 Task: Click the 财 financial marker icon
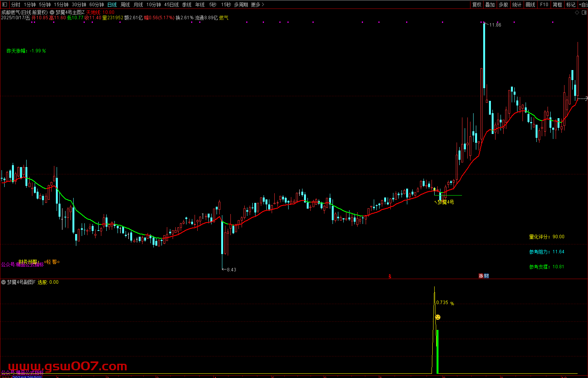point(486,276)
